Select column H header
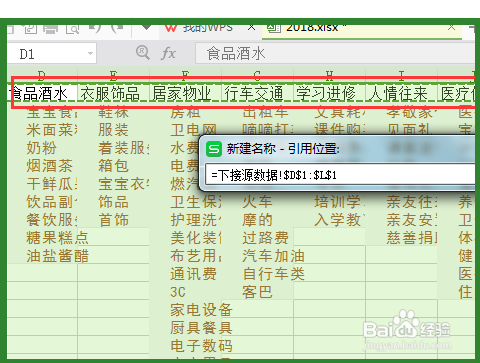The width and height of the screenshot is (480, 363). point(329,75)
